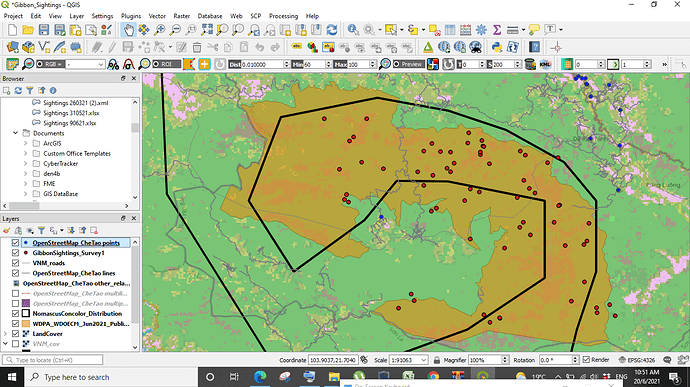The width and height of the screenshot is (690, 387).
Task: Click Remove Layer icon in Layers toolbar
Action: (93, 230)
